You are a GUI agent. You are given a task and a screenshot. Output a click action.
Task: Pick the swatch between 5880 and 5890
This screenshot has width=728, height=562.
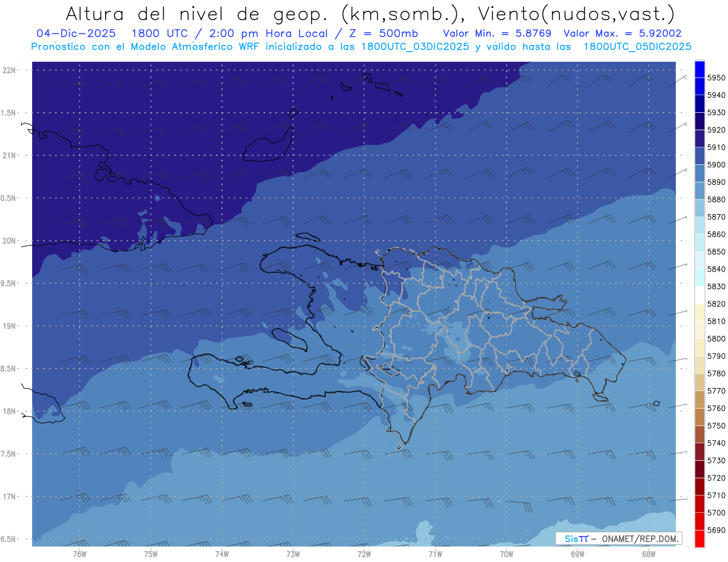click(699, 191)
